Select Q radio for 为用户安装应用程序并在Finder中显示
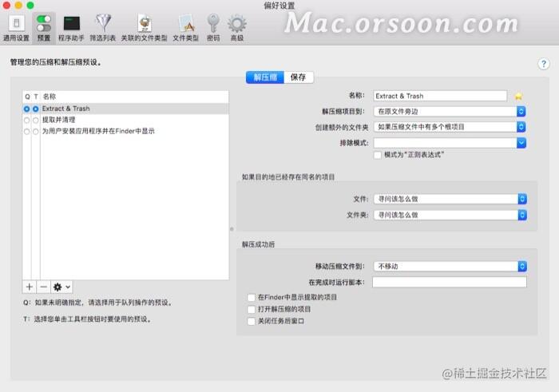The width and height of the screenshot is (559, 392). (26, 132)
